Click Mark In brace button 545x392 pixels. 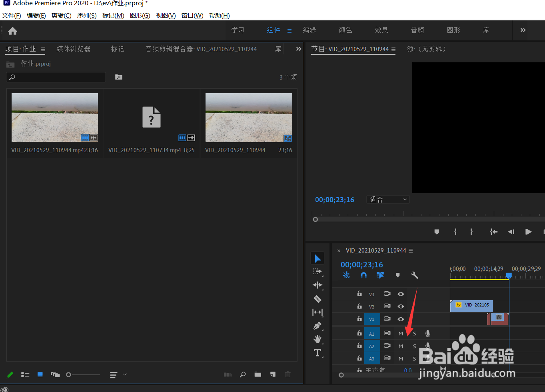tap(455, 232)
